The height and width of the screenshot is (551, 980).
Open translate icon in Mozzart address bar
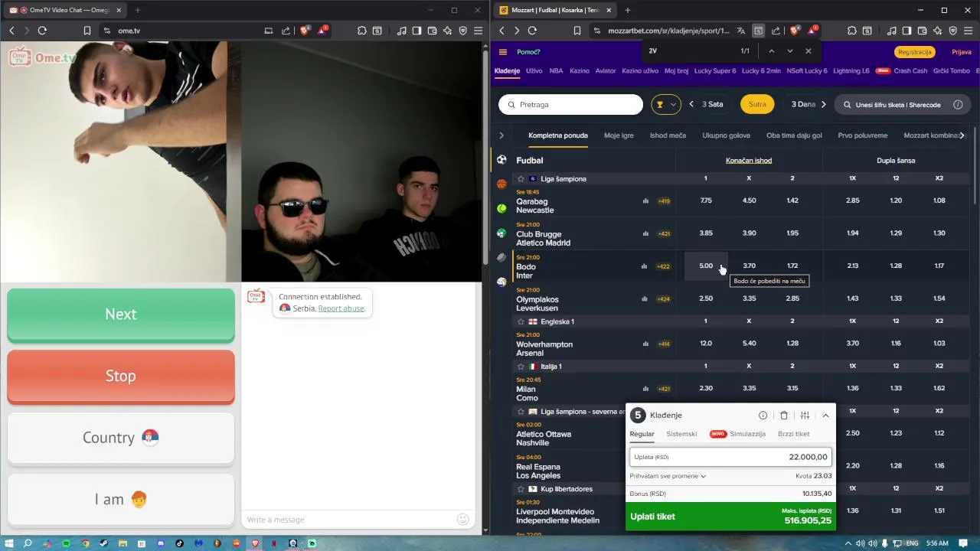tap(740, 31)
